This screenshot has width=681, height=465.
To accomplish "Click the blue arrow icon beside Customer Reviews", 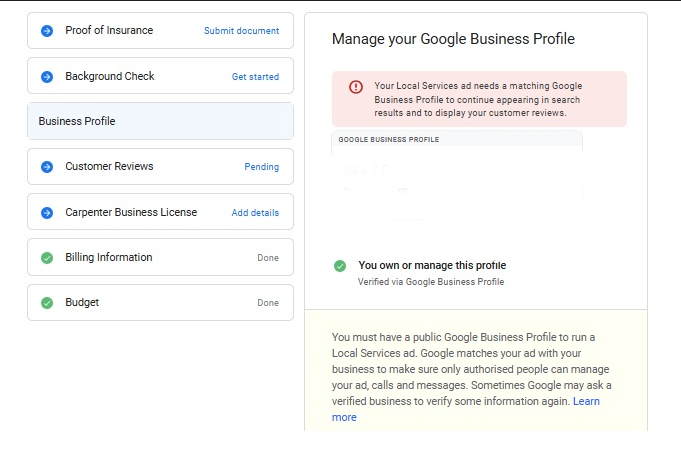I will tap(47, 167).
